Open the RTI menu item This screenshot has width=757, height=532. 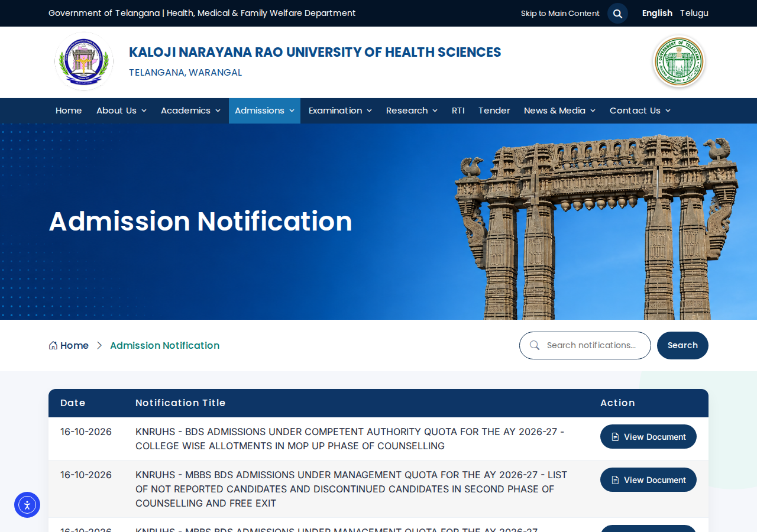(x=458, y=111)
